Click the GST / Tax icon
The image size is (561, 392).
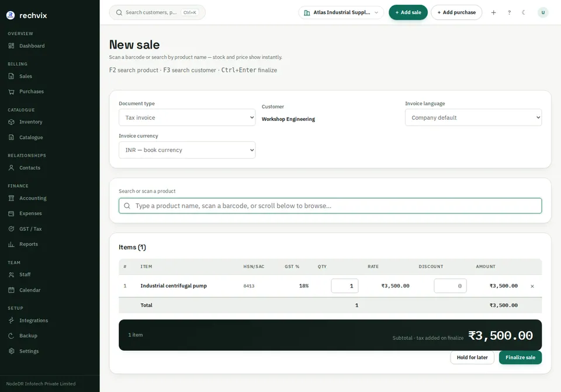tap(12, 229)
